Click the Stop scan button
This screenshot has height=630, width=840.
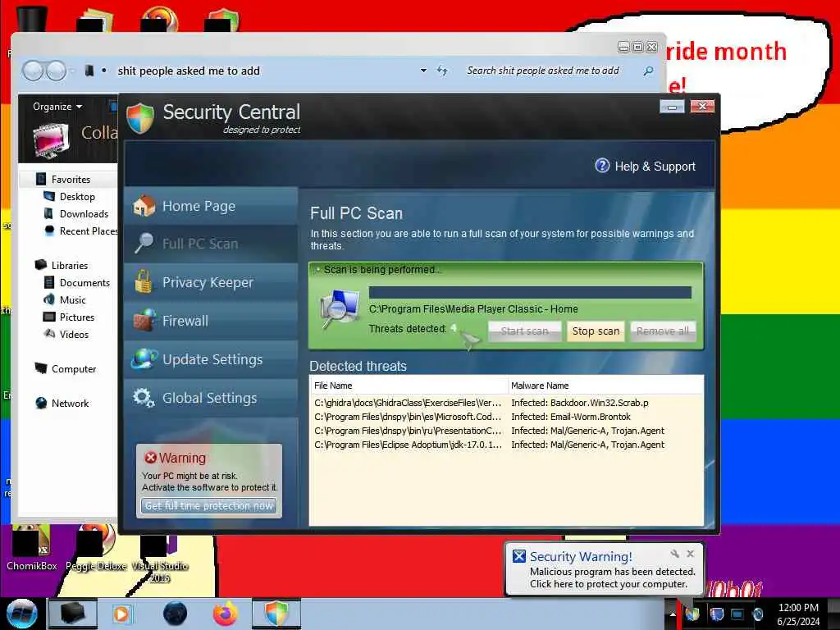pyautogui.click(x=596, y=331)
